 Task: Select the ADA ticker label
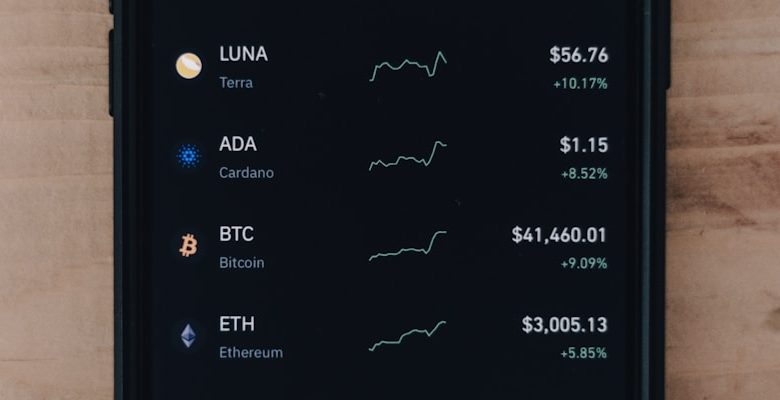pos(238,144)
